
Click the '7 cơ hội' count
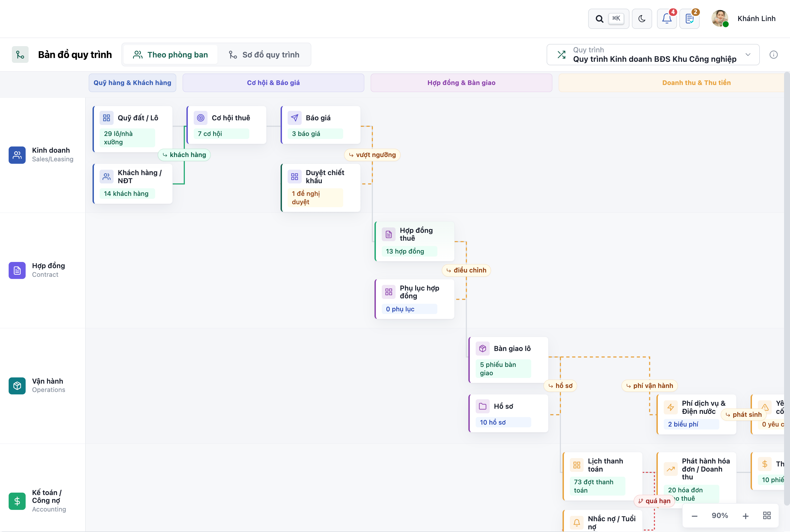[221, 134]
